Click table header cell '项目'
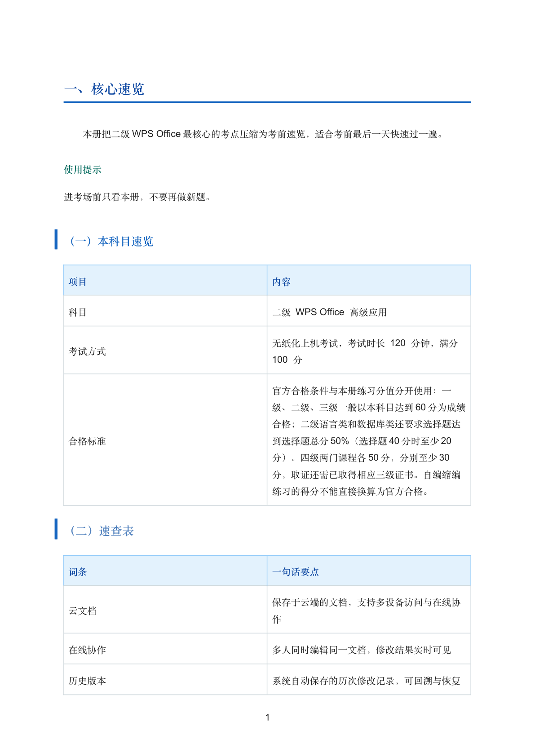Viewport: 535px width, 756px height. pyautogui.click(x=165, y=281)
